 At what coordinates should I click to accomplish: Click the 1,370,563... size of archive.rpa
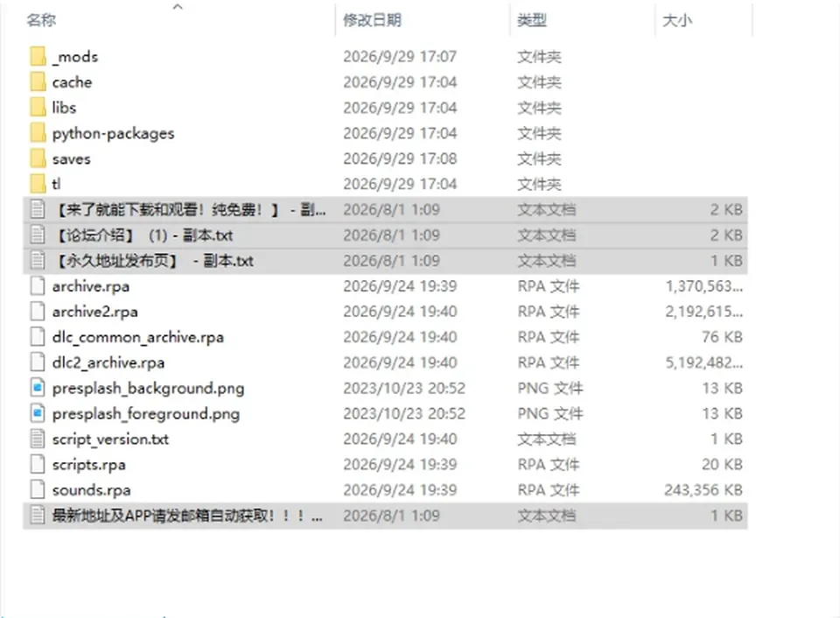tap(703, 286)
